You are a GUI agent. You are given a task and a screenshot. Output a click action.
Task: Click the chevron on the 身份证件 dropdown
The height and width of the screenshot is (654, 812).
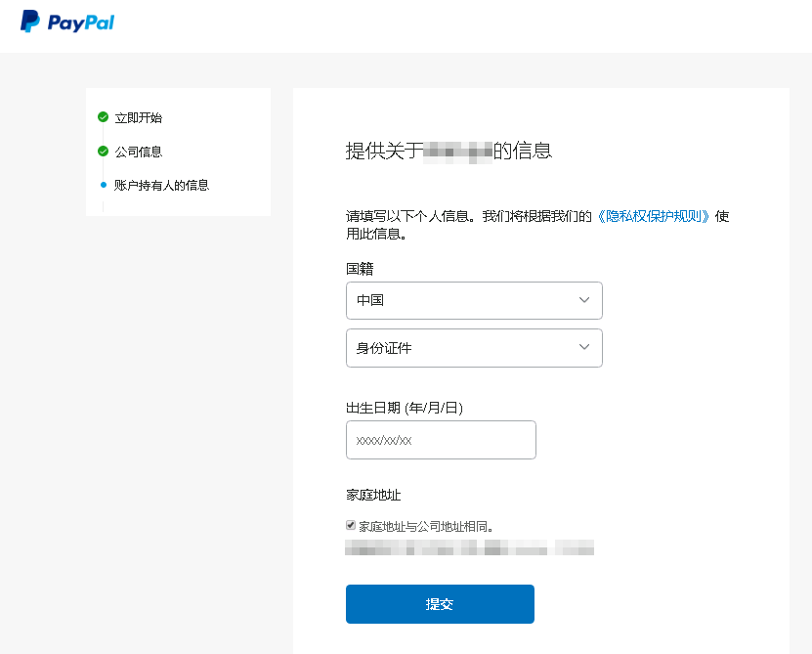[584, 348]
